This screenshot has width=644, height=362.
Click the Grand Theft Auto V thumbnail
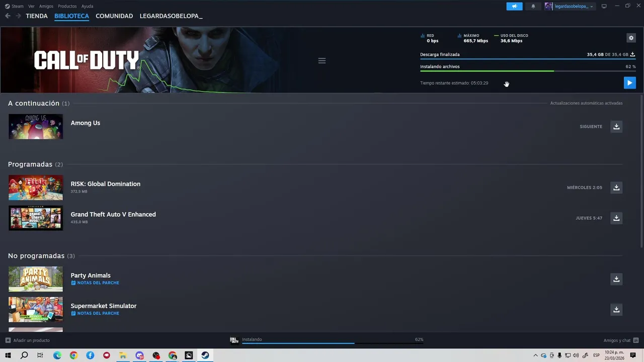tap(36, 218)
